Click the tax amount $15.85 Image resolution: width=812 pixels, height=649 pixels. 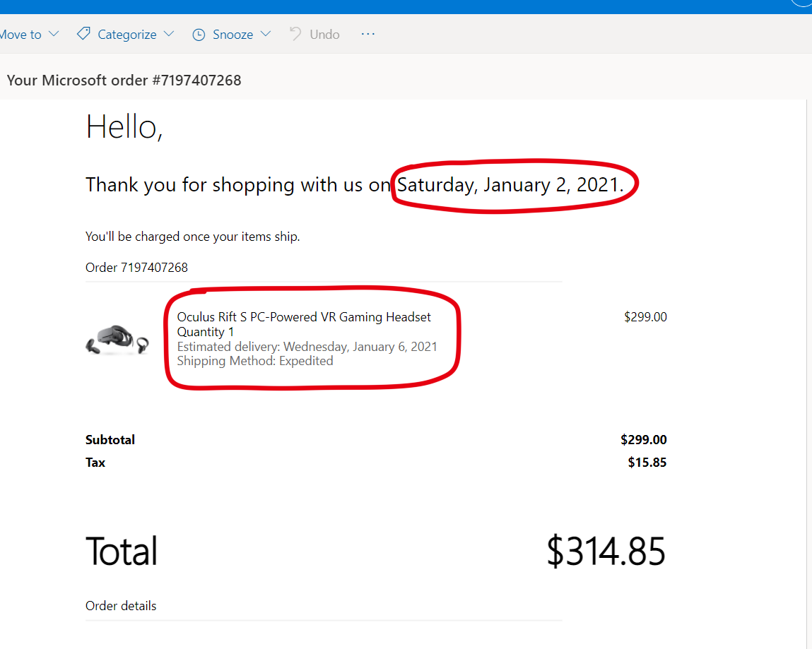(x=647, y=463)
